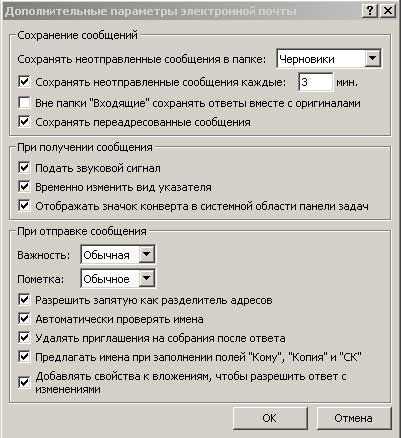Toggle 'Временно изменить вид указателя'
The width and height of the screenshot is (401, 438).
[x=24, y=187]
